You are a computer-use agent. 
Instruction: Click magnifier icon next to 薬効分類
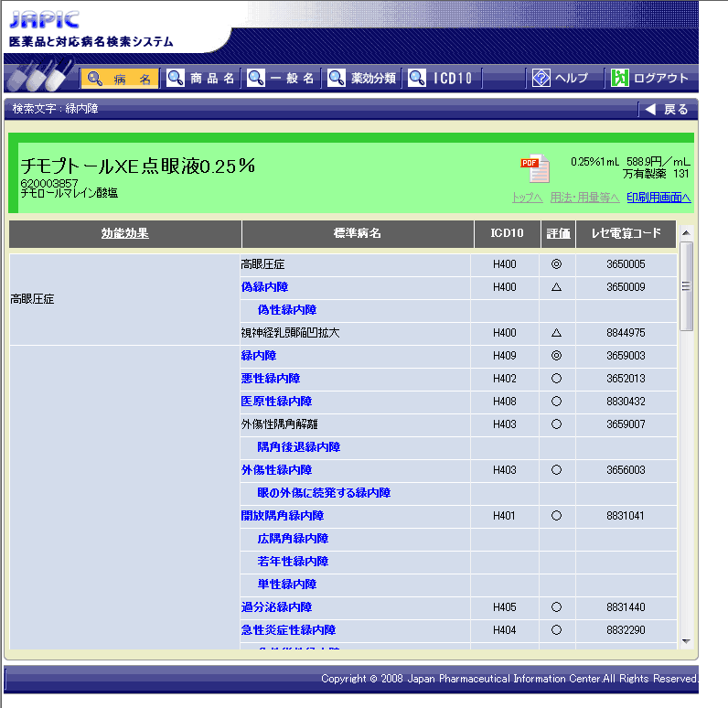(337, 79)
